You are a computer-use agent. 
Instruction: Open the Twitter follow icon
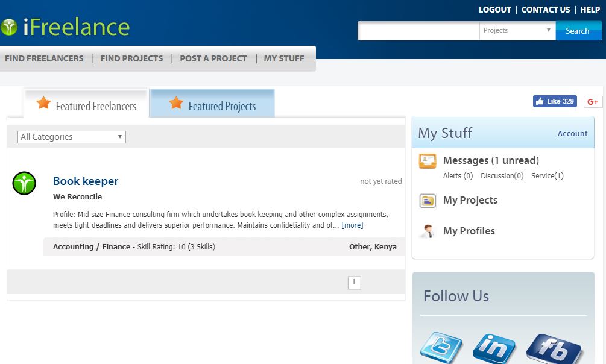(441, 348)
